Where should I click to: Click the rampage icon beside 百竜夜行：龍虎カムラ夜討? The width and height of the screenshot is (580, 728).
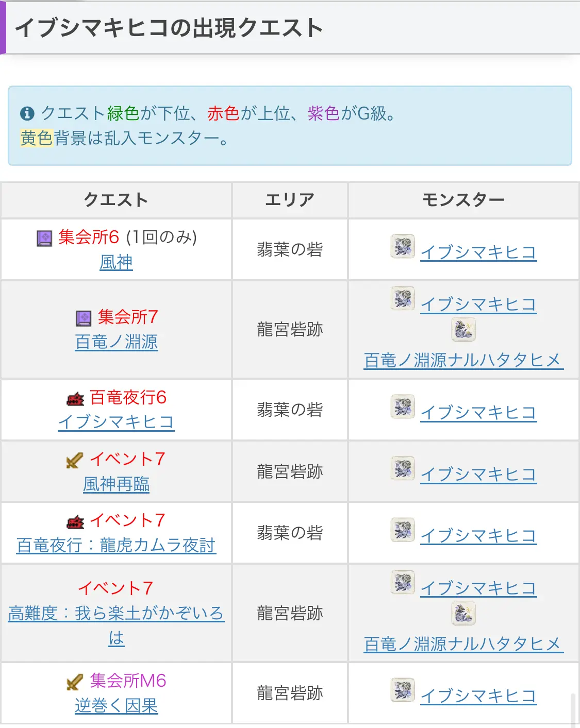(x=75, y=521)
